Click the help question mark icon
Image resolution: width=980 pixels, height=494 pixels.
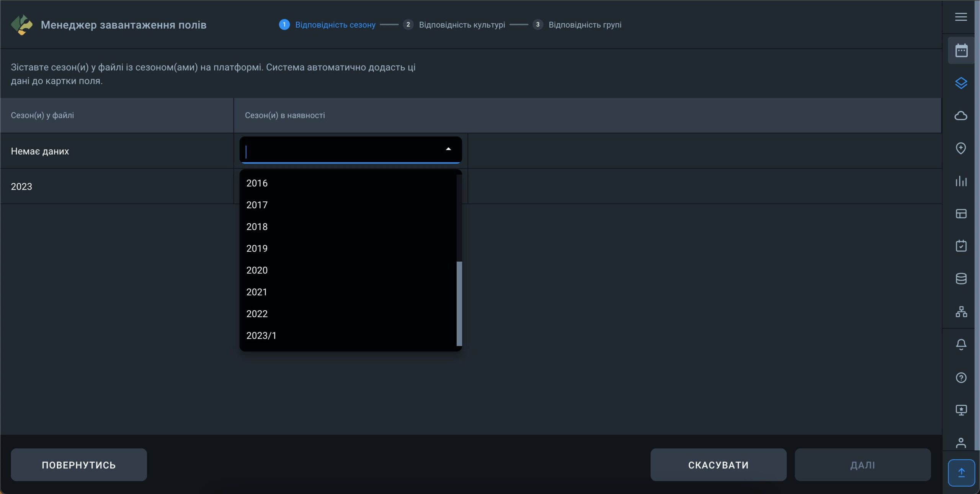pyautogui.click(x=961, y=378)
